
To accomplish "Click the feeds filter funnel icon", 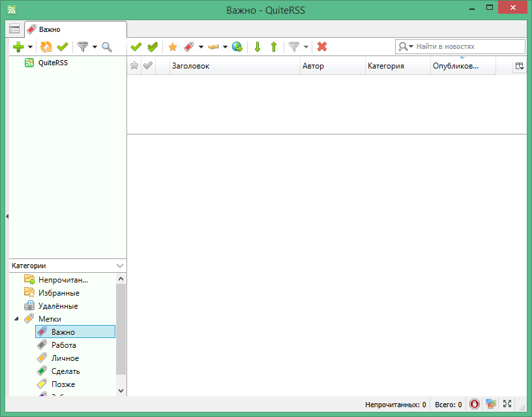I will (x=83, y=47).
